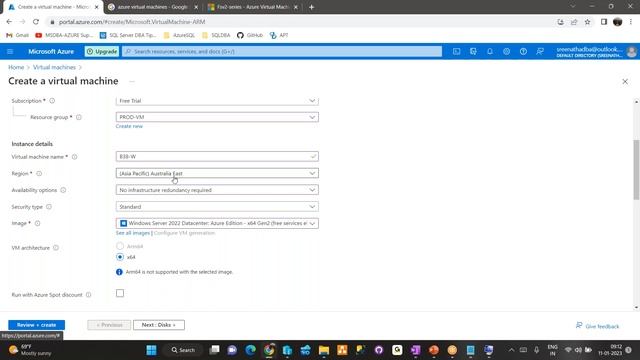Select the x64 architecture radio button
Viewport: 640px width, 360px height.
tap(120, 257)
